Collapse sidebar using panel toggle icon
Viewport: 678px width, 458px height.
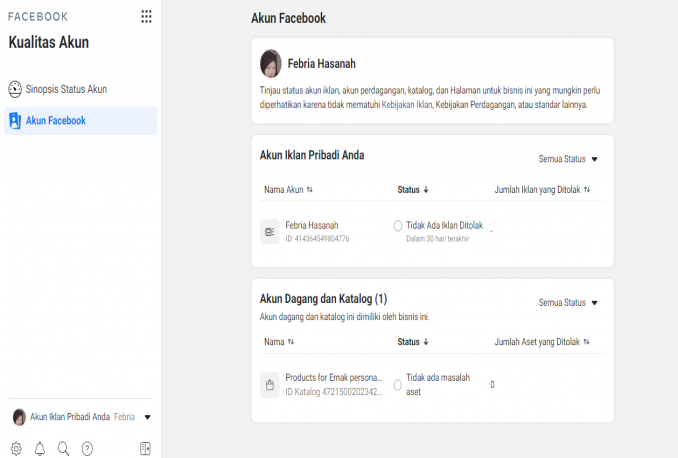[145, 449]
